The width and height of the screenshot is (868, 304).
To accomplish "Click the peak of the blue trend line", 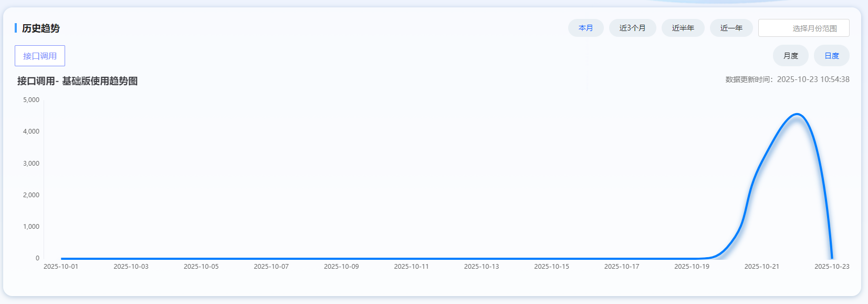I will click(x=797, y=114).
